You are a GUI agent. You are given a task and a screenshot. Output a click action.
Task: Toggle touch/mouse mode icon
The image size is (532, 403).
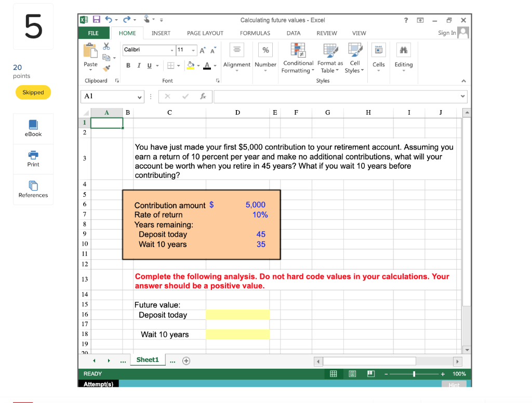(x=146, y=19)
